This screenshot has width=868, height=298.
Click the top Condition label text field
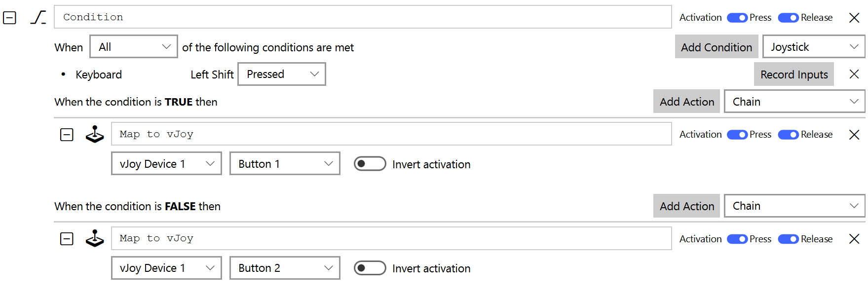[363, 17]
